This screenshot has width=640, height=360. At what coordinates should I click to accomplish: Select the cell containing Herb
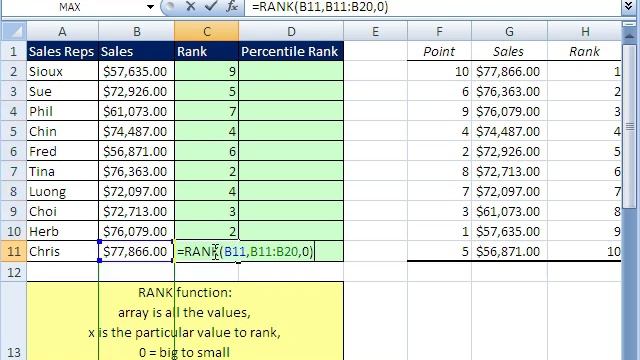62,231
